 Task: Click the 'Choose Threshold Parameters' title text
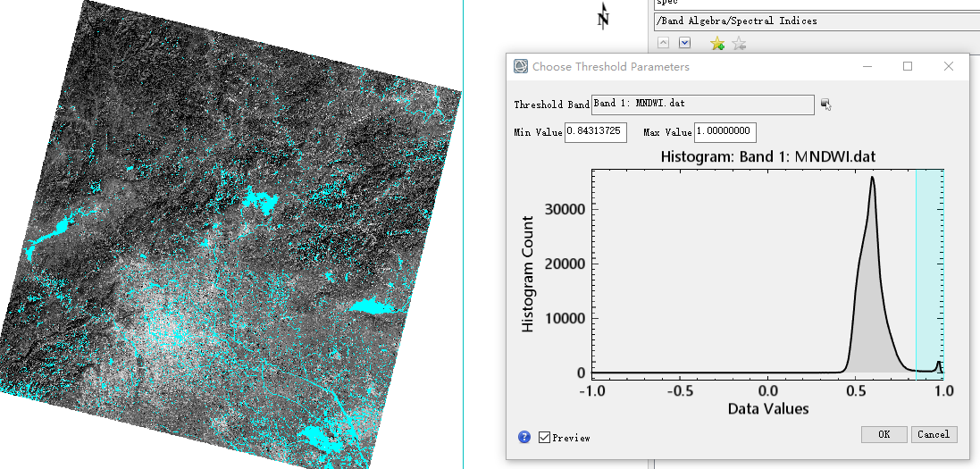(611, 66)
